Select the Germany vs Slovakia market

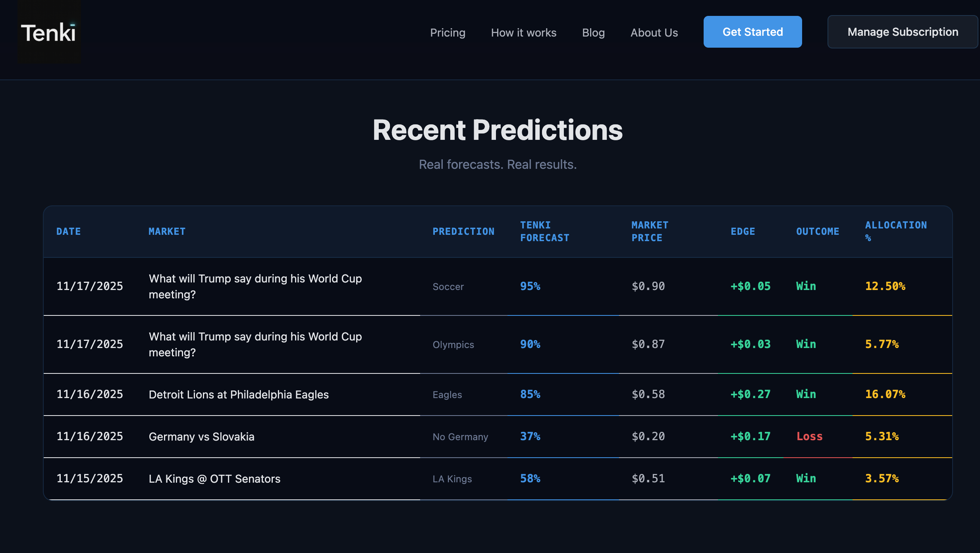click(201, 437)
